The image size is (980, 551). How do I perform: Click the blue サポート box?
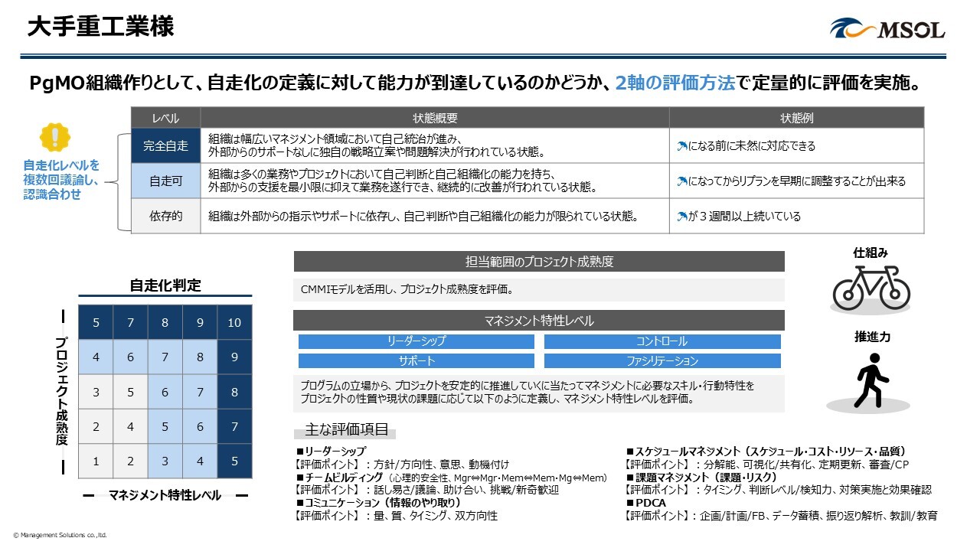click(x=416, y=360)
